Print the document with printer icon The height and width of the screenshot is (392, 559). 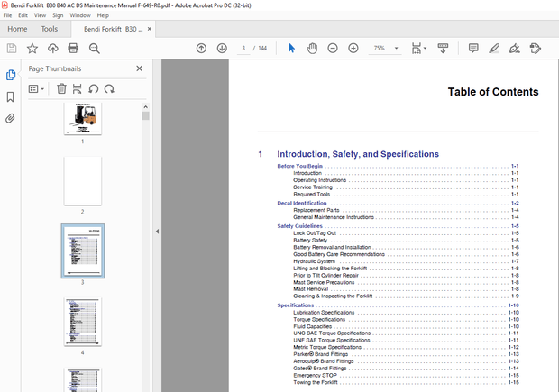click(73, 48)
